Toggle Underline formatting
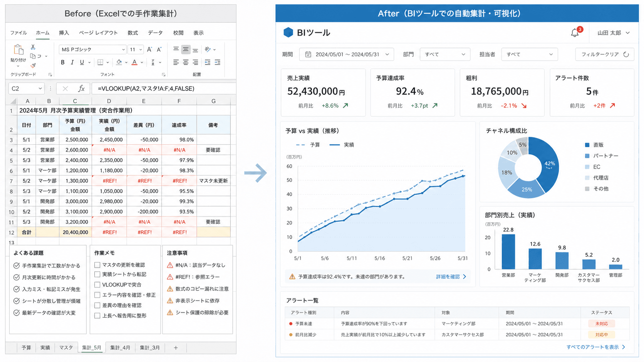This screenshot has width=644, height=362. click(x=82, y=62)
